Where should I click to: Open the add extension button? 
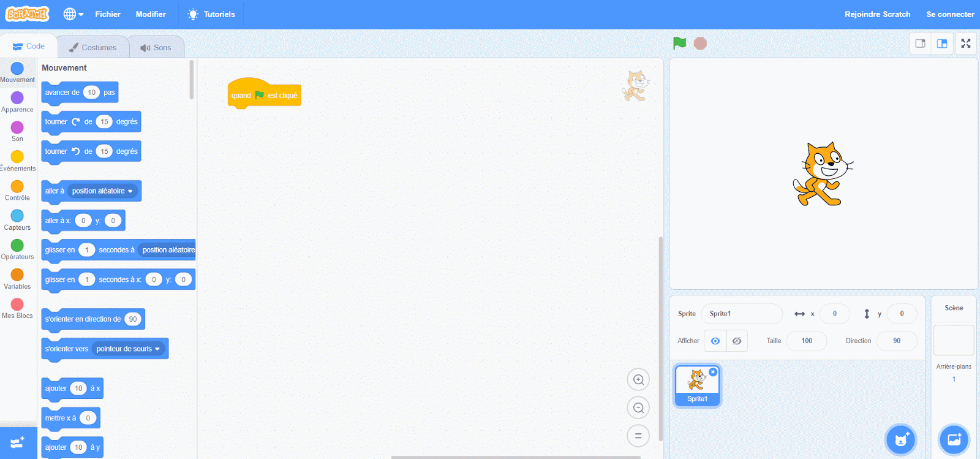(x=18, y=442)
